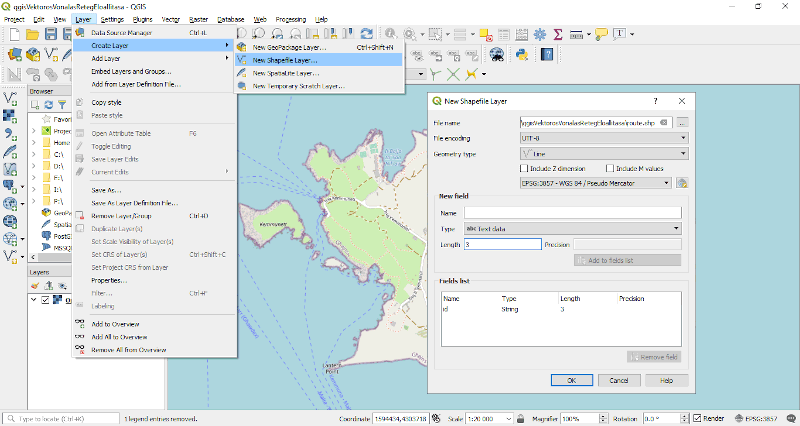Select the Text Annotation tool

click(x=619, y=34)
